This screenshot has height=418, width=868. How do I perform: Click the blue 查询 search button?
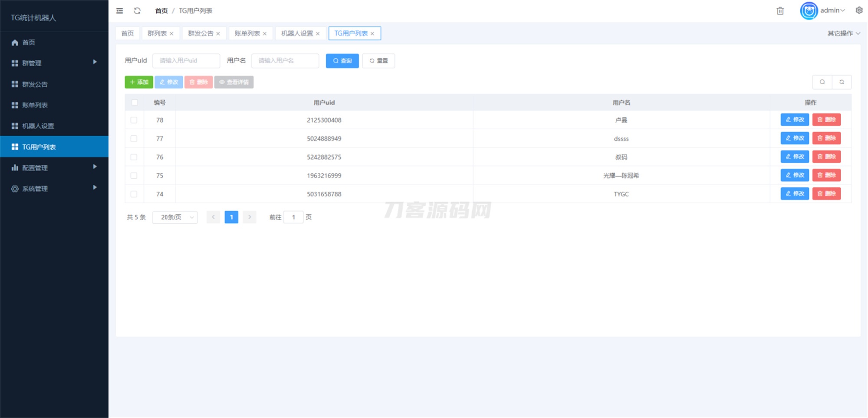pyautogui.click(x=342, y=61)
